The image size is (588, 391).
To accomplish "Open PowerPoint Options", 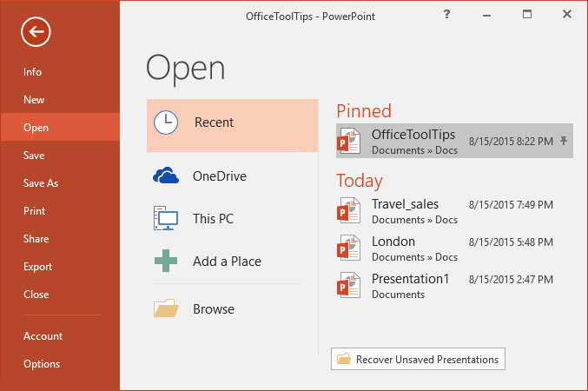I will (x=42, y=364).
